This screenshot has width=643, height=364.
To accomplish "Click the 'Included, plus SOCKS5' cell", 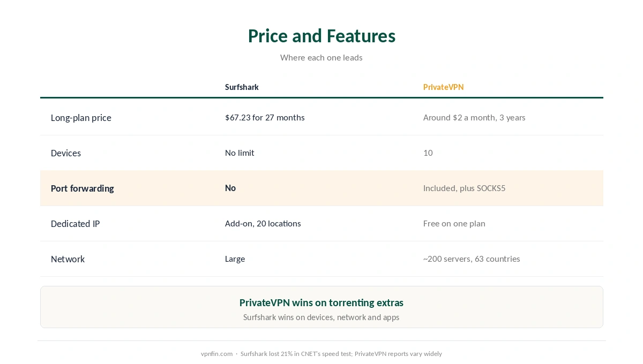I will click(x=464, y=188).
